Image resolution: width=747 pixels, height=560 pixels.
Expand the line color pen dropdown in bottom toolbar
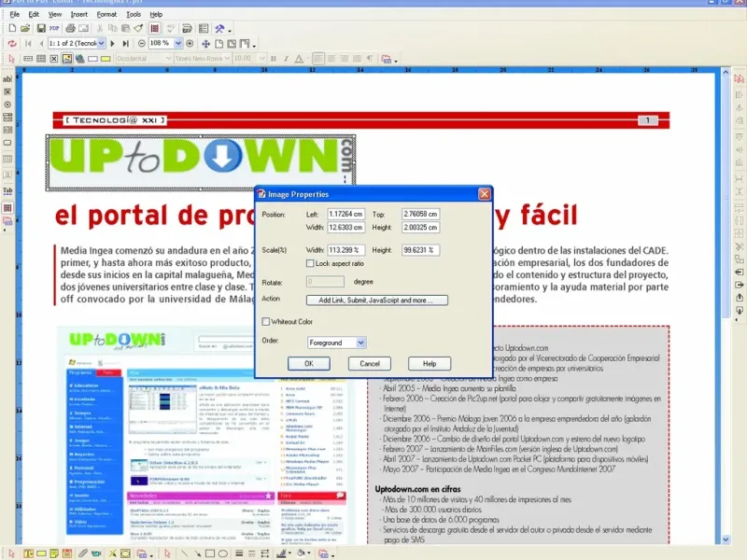tap(290, 553)
